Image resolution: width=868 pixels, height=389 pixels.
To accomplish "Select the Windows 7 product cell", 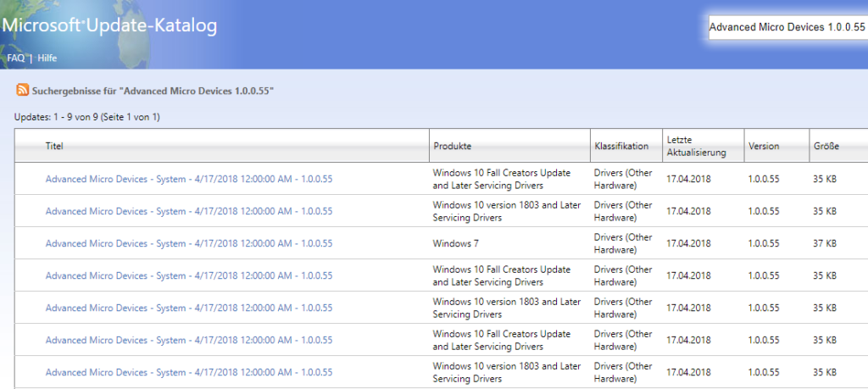I will (455, 243).
